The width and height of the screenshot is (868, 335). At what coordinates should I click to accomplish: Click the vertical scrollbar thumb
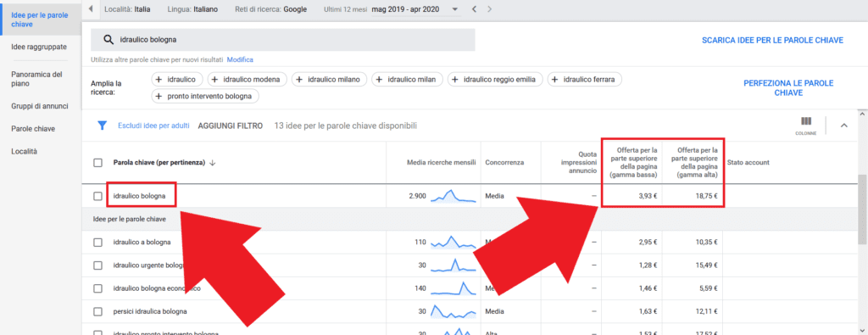[x=862, y=209]
